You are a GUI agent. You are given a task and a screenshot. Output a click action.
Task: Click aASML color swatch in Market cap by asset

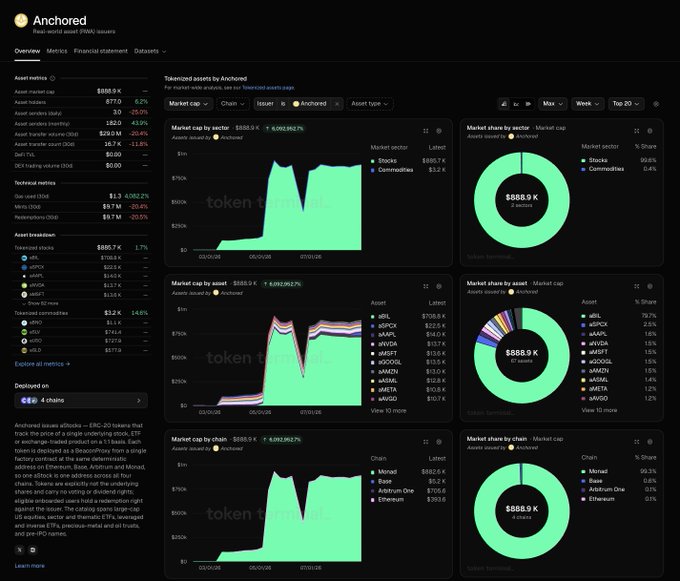point(373,381)
